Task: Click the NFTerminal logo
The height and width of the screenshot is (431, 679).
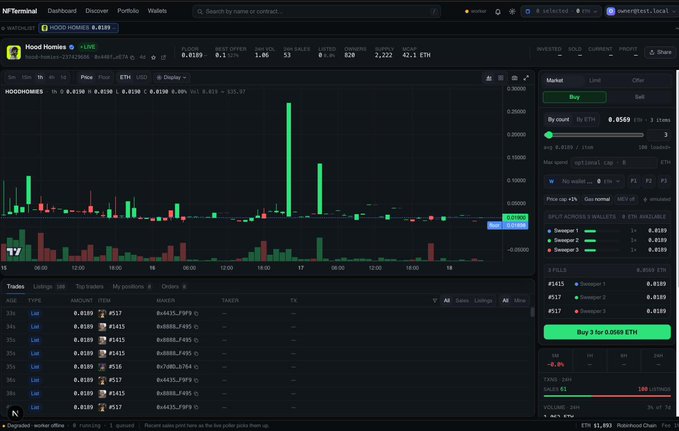Action: [x=19, y=11]
